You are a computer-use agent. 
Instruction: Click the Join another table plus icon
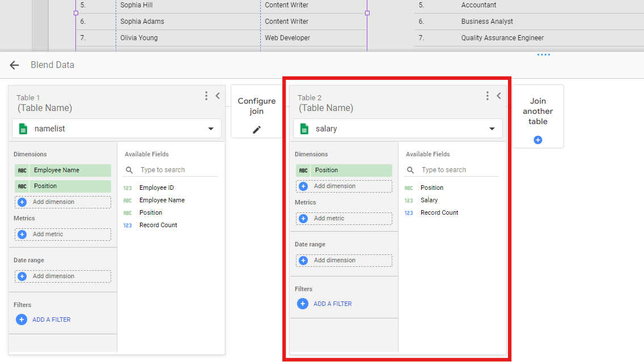538,139
